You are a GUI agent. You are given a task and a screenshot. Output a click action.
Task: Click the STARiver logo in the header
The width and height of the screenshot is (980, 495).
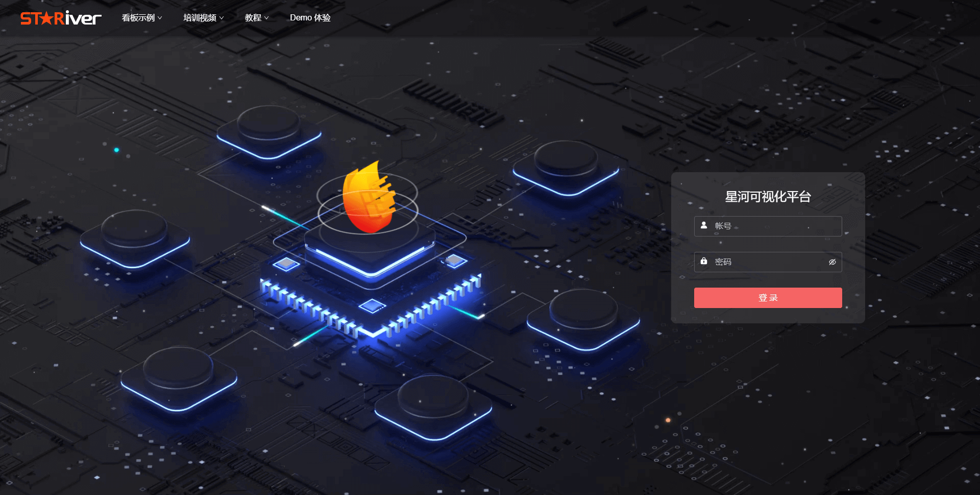(x=61, y=18)
